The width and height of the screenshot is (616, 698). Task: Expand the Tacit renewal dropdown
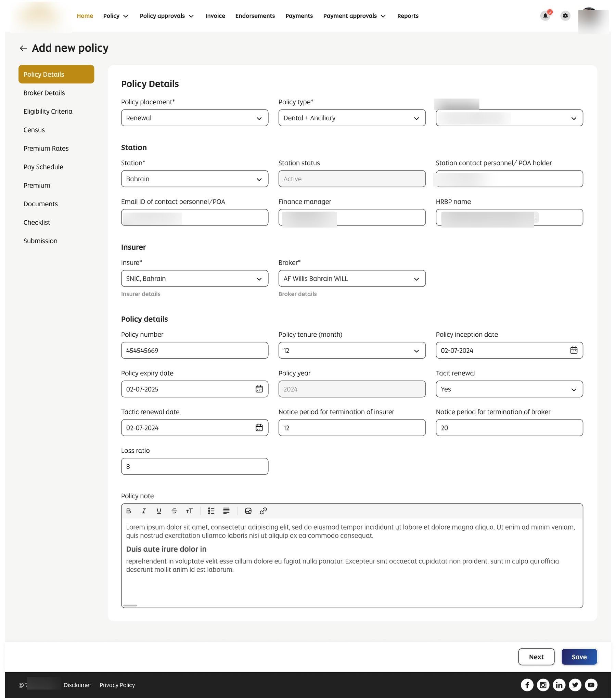[509, 389]
